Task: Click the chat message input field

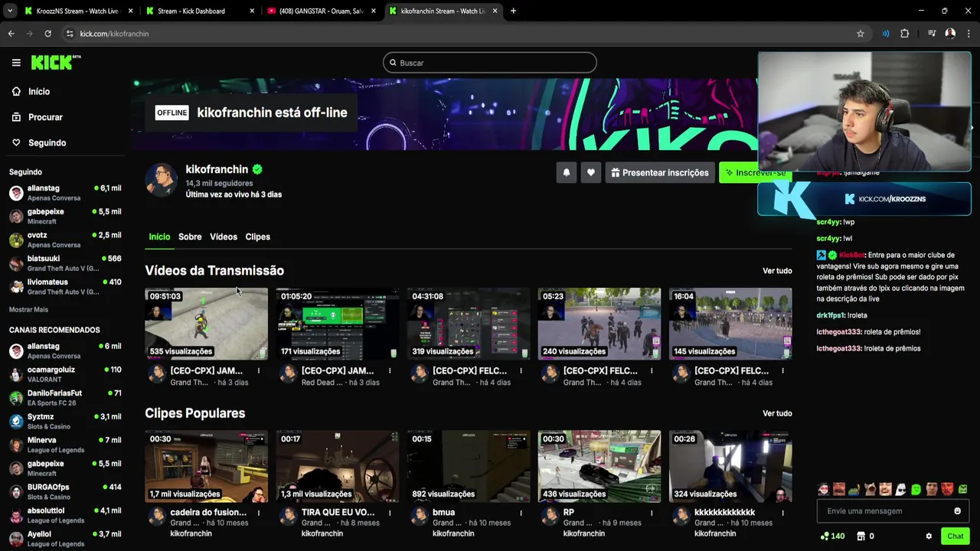Action: pos(884,511)
